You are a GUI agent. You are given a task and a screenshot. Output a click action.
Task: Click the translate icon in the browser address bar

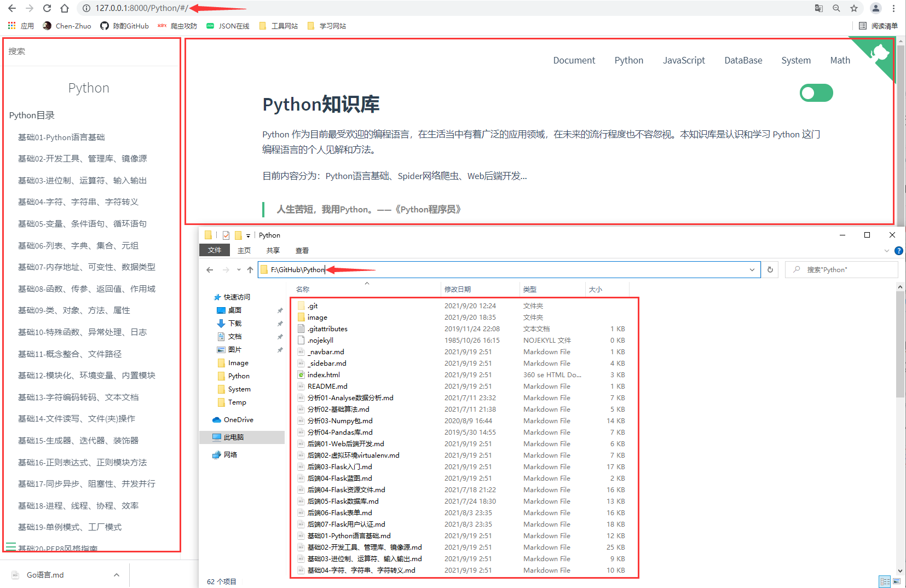pos(818,8)
